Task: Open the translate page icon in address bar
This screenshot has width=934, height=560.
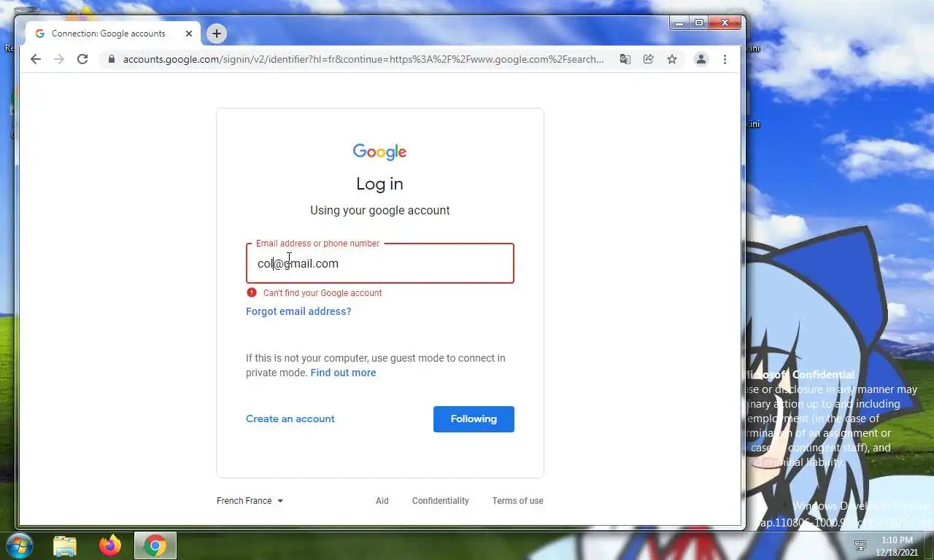Action: [x=625, y=59]
